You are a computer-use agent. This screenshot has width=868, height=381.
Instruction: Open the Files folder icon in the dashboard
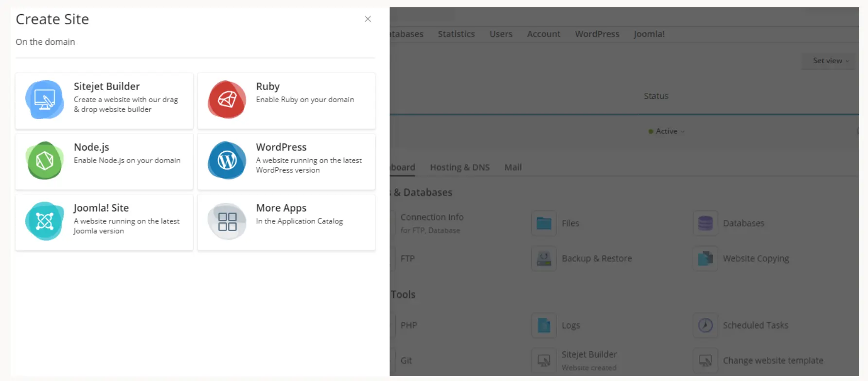(544, 223)
